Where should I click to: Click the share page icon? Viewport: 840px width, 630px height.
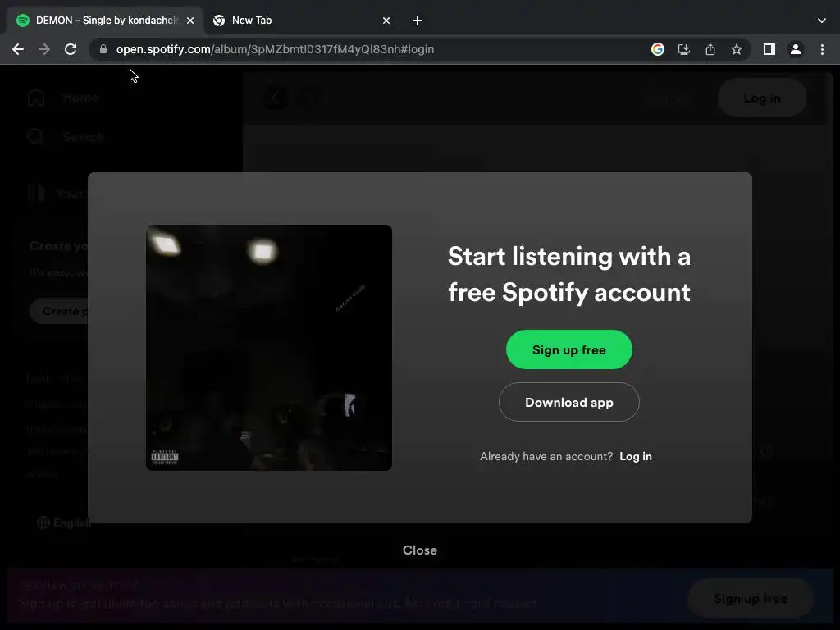click(710, 49)
